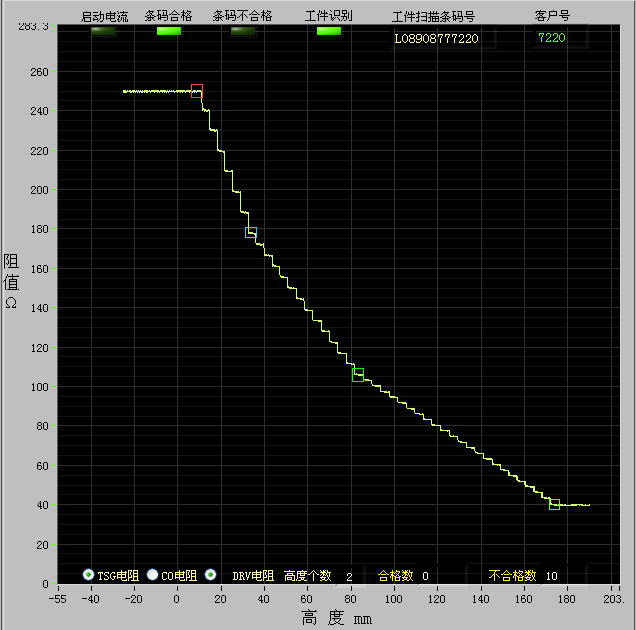
Task: Click the 高度个数 value 2
Action: tap(349, 576)
